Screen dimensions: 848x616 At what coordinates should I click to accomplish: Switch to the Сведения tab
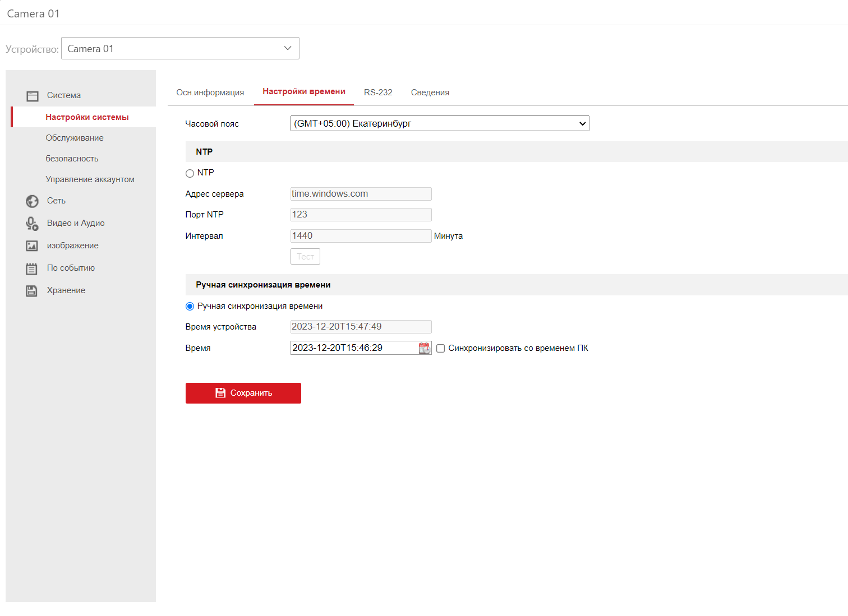coord(430,92)
